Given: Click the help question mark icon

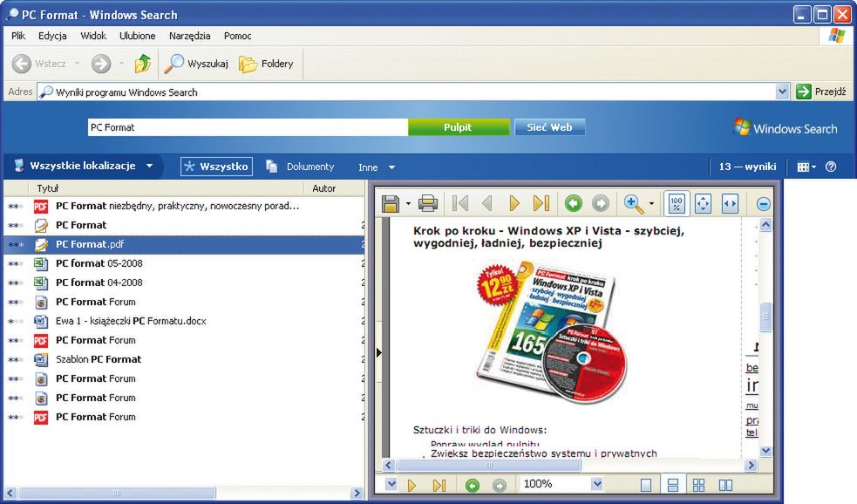Looking at the screenshot, I should (831, 167).
